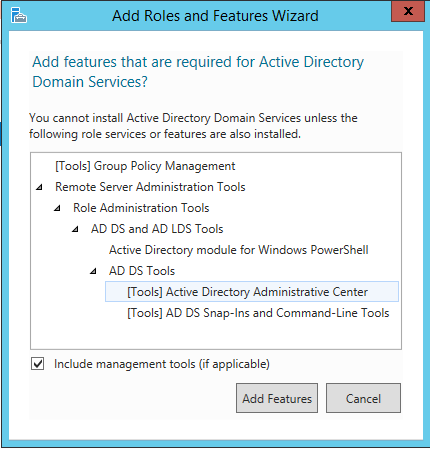Collapse the AD DS Tools node

[93, 271]
